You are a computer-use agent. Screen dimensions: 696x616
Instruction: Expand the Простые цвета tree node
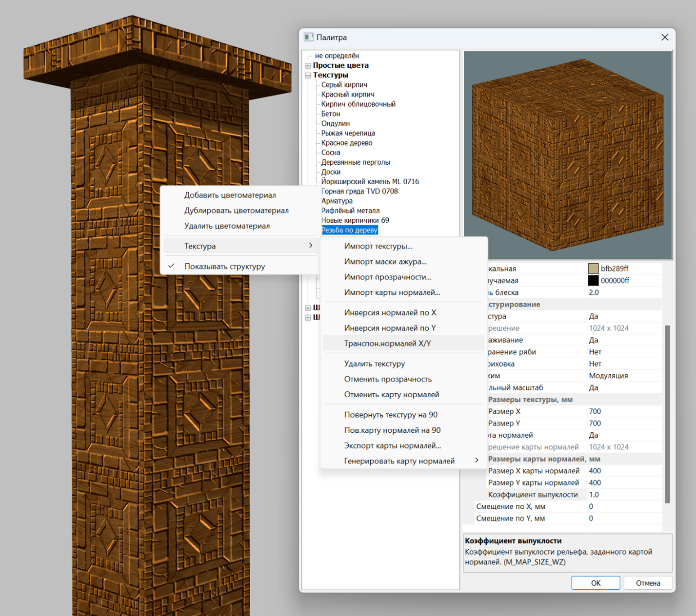[308, 66]
